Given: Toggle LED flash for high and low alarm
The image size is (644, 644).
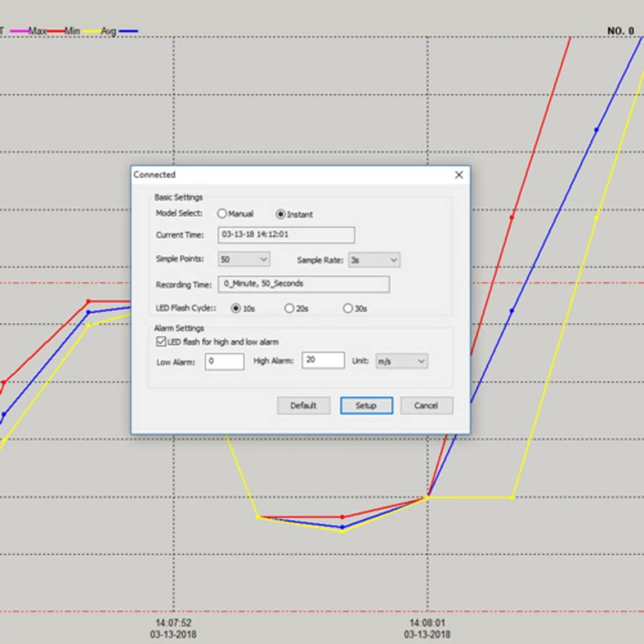Looking at the screenshot, I should (x=161, y=342).
